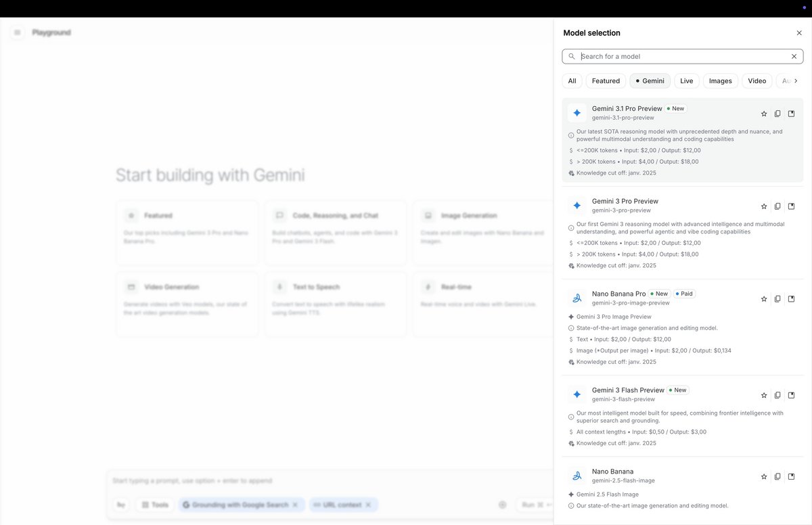Viewport: 812px width, 525px height.
Task: Click the Nano Banana model logo icon
Action: [x=577, y=476]
